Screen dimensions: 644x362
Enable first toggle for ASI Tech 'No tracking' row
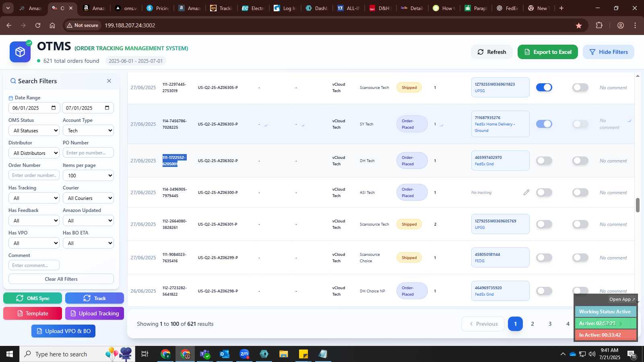click(x=544, y=192)
